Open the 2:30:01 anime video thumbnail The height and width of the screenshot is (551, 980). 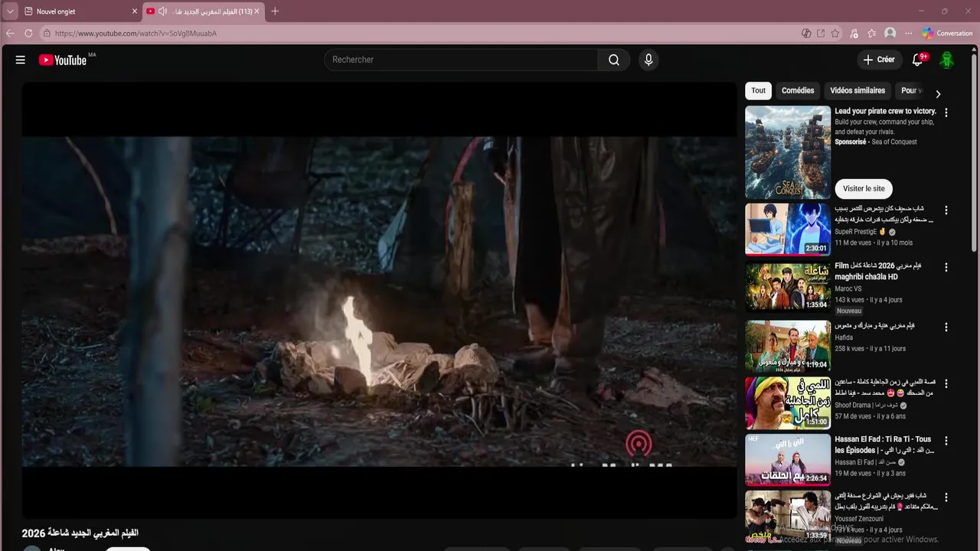pyautogui.click(x=788, y=229)
